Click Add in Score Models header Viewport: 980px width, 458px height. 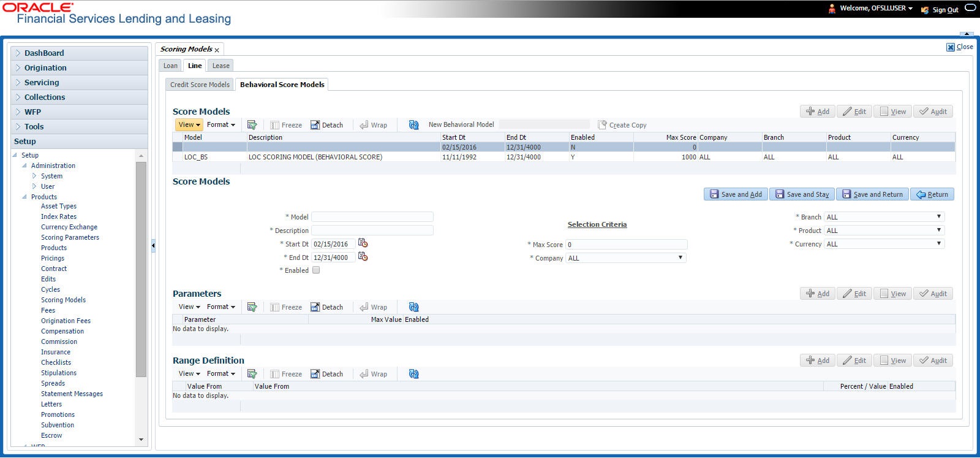pyautogui.click(x=818, y=112)
